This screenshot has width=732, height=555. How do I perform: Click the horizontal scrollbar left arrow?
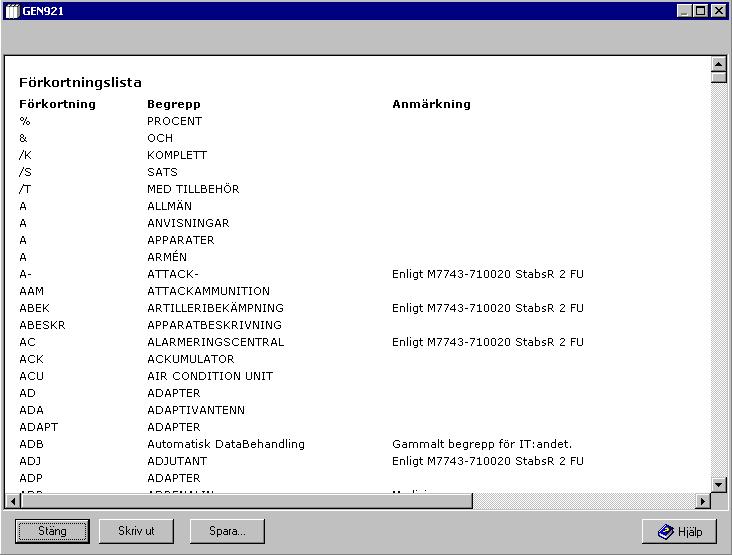point(13,501)
